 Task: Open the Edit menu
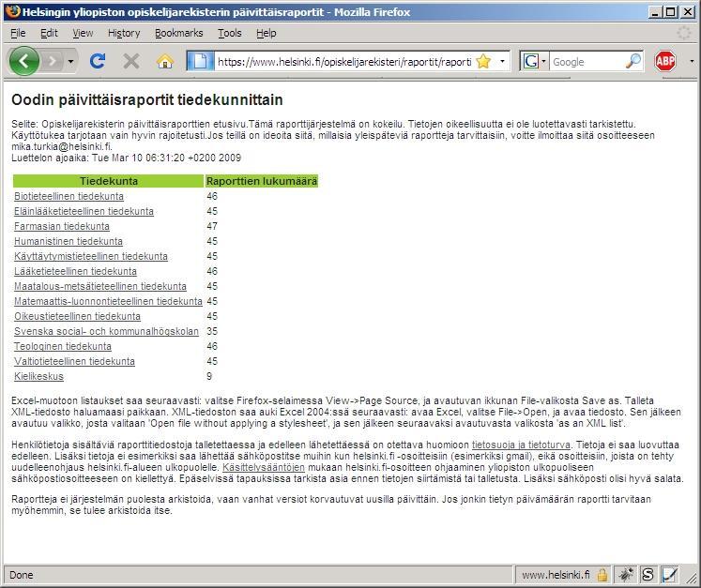click(49, 33)
